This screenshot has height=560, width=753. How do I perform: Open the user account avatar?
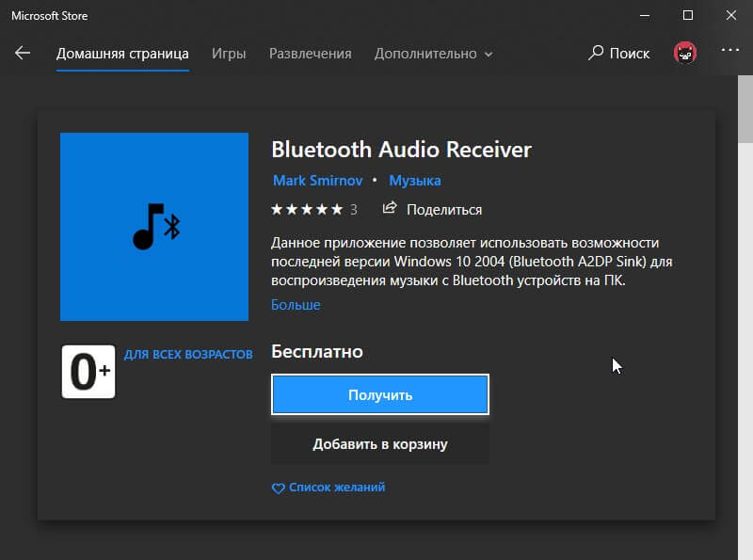click(x=685, y=53)
